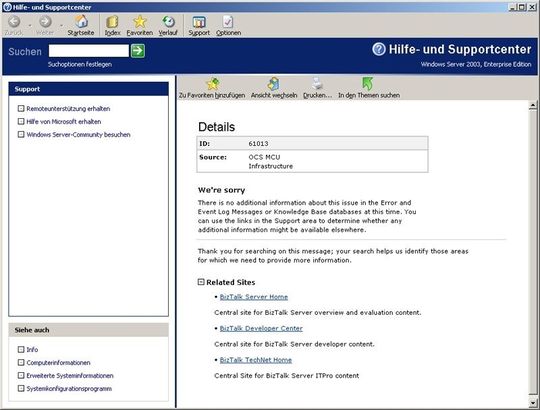
Task: Open Remoteunterstützung erhalten
Action: coord(68,109)
